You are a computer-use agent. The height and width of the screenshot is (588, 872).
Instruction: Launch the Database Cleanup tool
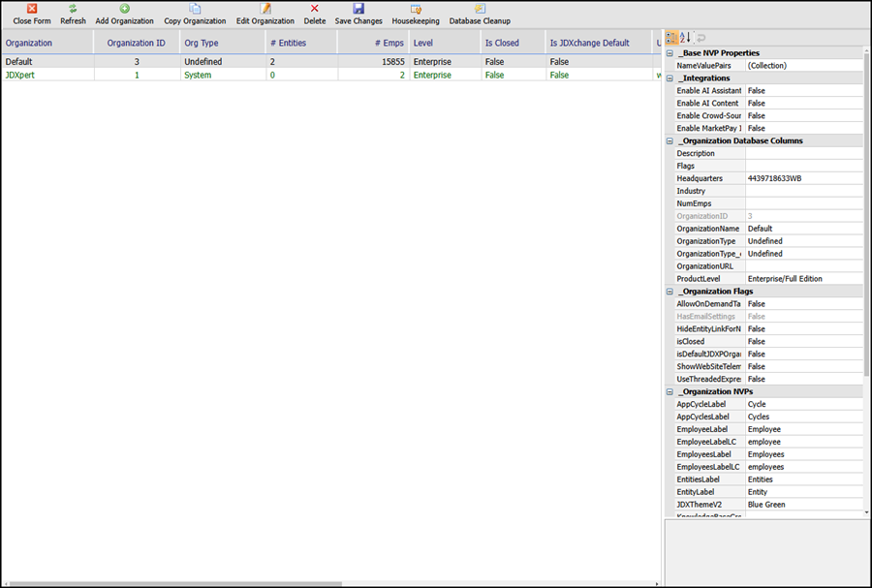tap(480, 9)
